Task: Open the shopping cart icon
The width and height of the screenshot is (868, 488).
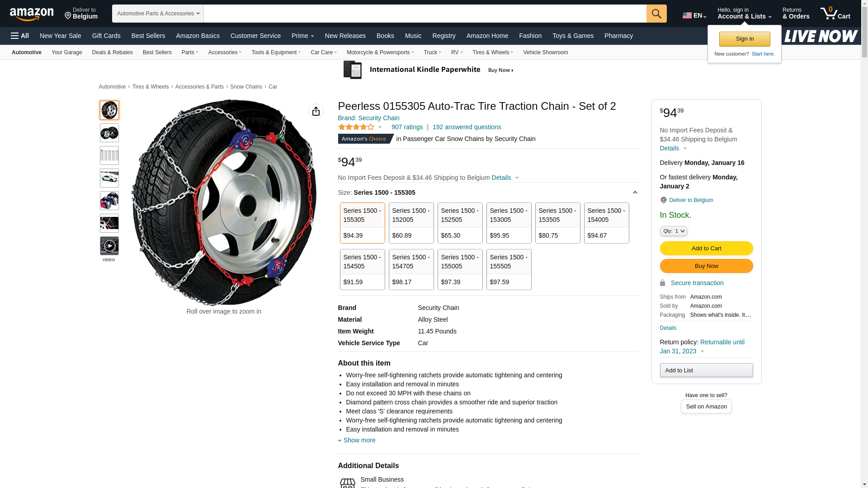Action: point(835,14)
